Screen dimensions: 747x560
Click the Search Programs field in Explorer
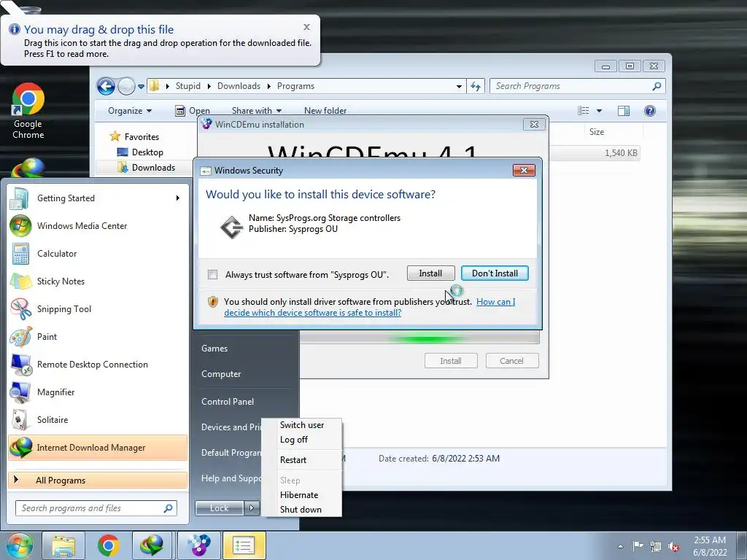[577, 86]
